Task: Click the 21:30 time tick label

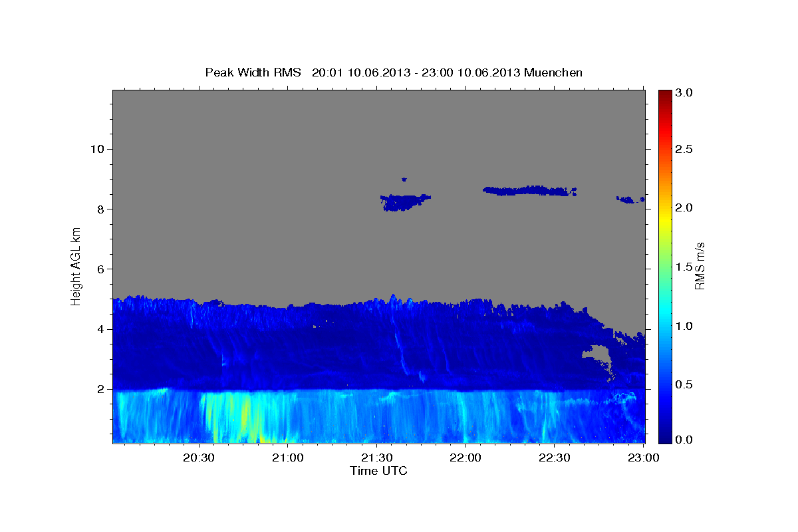Action: coord(376,458)
